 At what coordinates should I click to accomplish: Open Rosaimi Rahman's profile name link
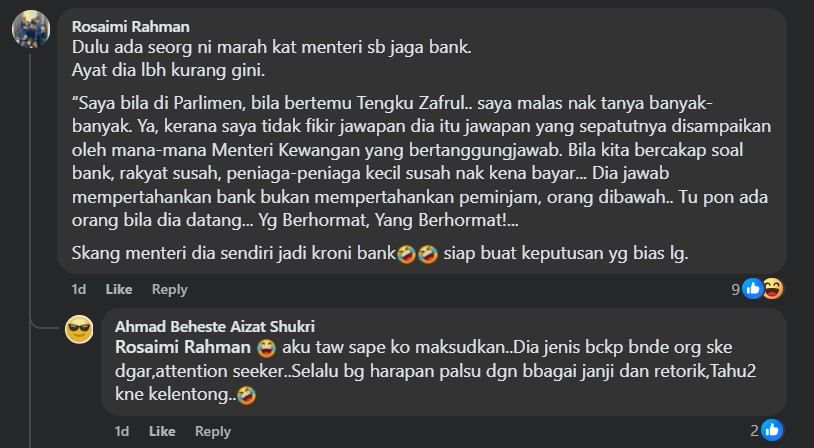tap(130, 26)
